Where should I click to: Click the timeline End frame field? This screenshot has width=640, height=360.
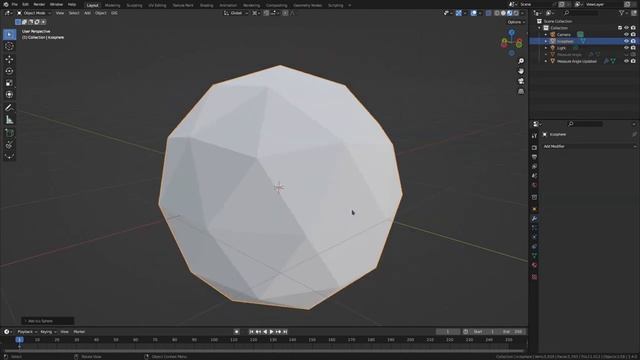pyautogui.click(x=512, y=332)
